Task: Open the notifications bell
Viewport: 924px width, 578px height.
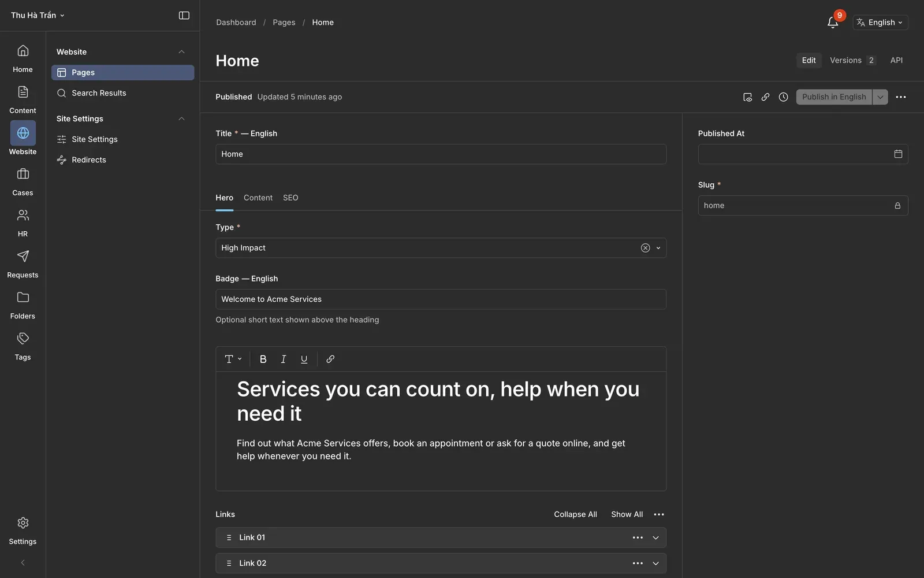Action: tap(832, 23)
